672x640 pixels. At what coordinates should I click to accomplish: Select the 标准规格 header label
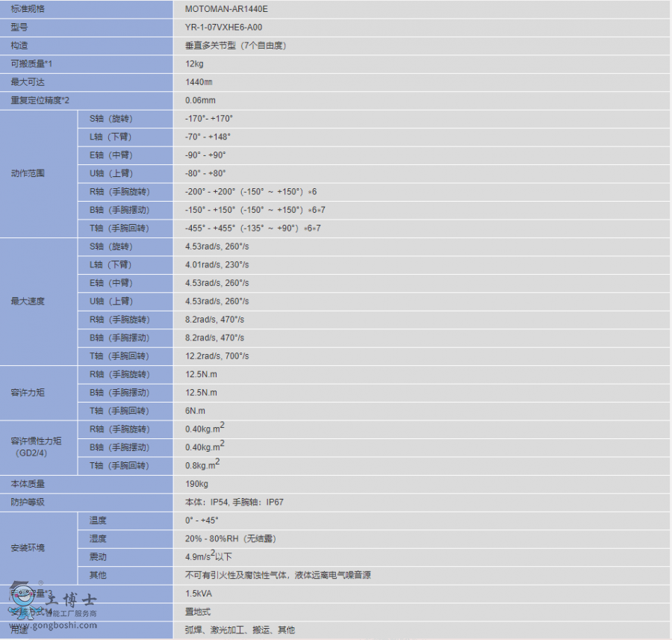click(x=28, y=9)
